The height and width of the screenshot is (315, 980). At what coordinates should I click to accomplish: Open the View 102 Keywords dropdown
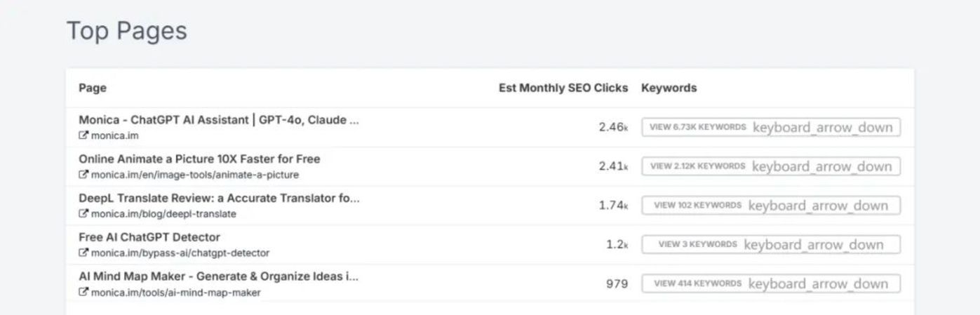(770, 206)
